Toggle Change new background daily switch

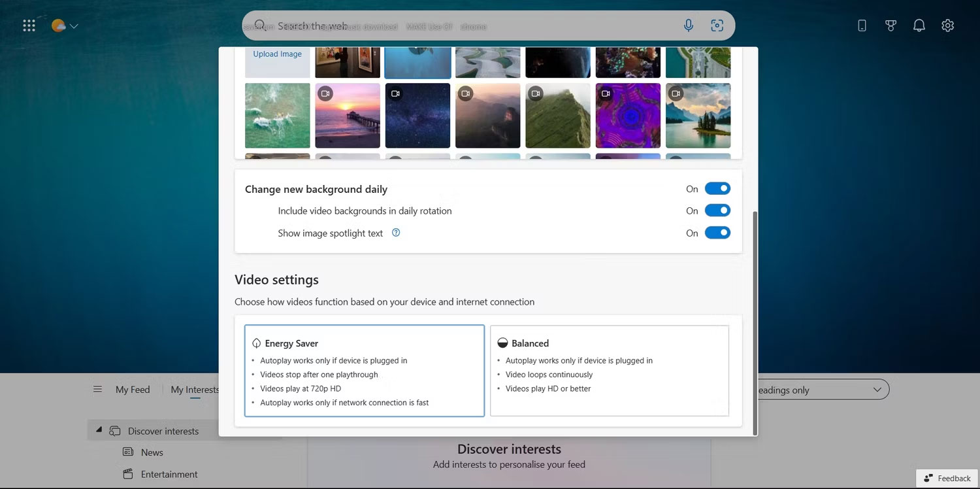[717, 189]
